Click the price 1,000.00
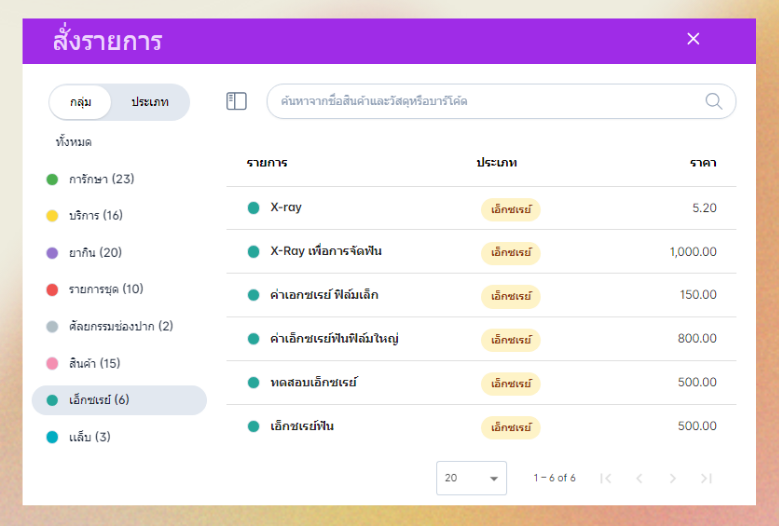This screenshot has width=779, height=526. 693,252
